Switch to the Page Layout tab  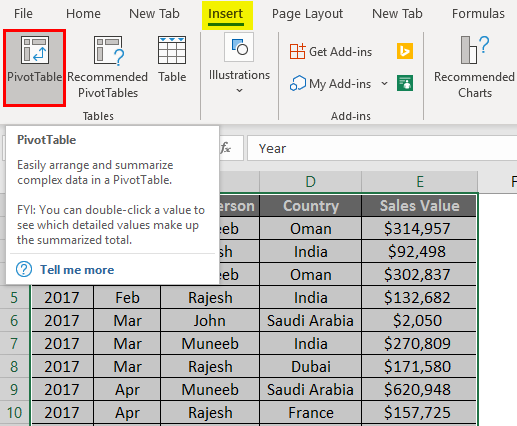click(x=307, y=14)
